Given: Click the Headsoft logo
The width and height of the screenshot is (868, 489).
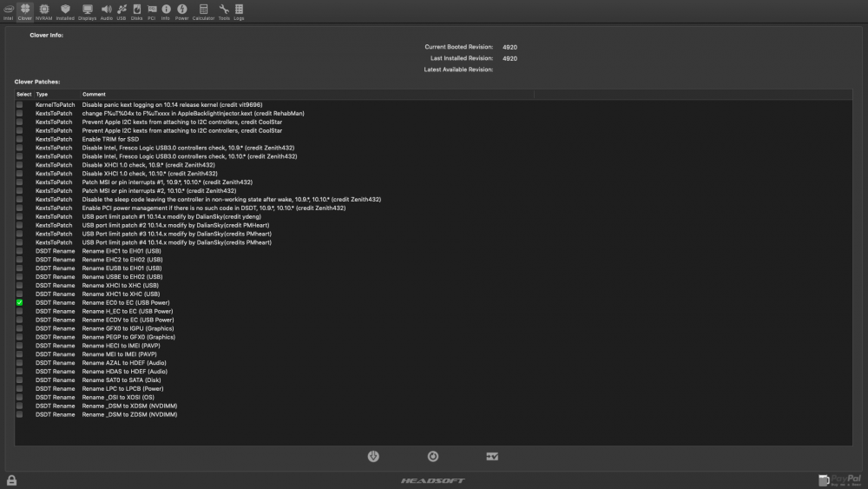Looking at the screenshot, I should (433, 480).
